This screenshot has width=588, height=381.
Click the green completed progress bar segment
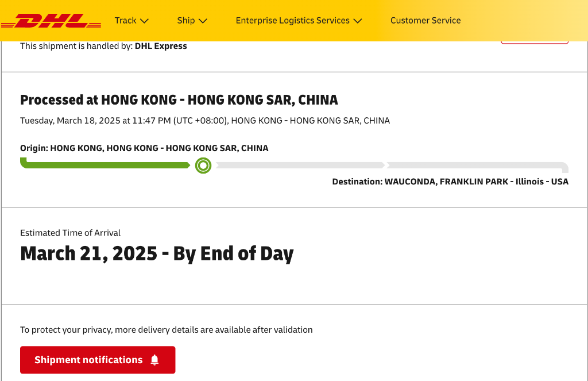point(105,166)
